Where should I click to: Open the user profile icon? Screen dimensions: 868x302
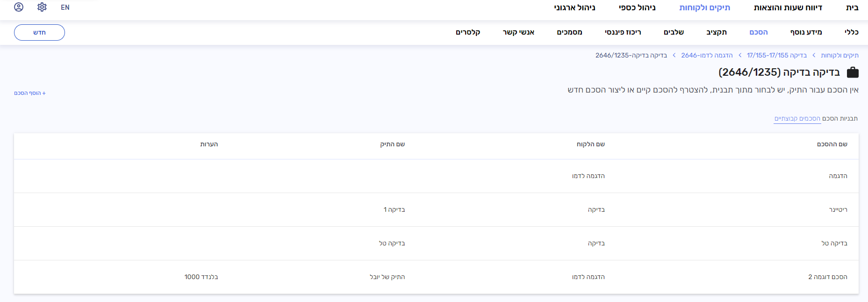click(x=19, y=7)
